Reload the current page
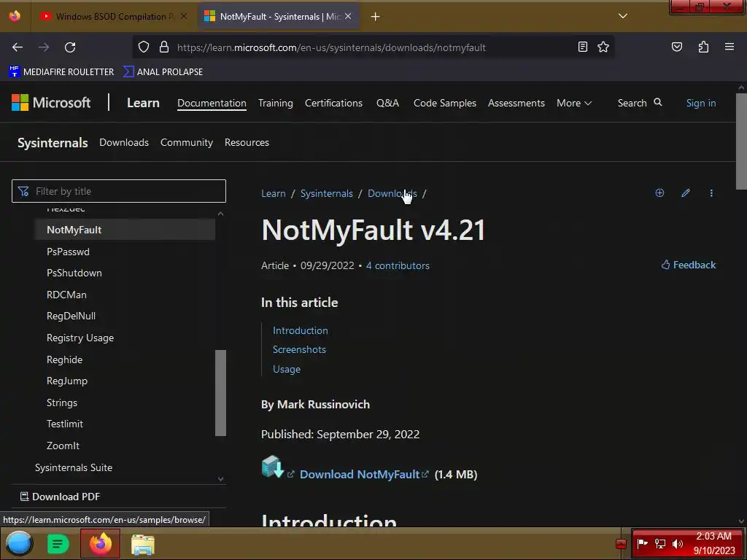 pos(70,47)
